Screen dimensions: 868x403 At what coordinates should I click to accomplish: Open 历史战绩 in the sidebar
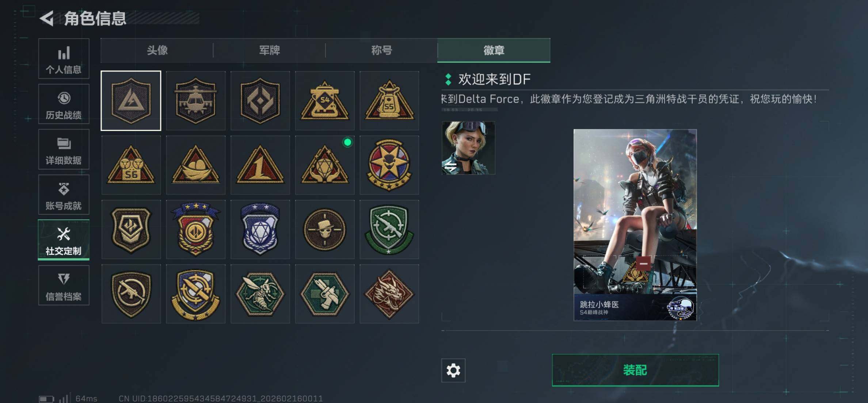(x=64, y=104)
